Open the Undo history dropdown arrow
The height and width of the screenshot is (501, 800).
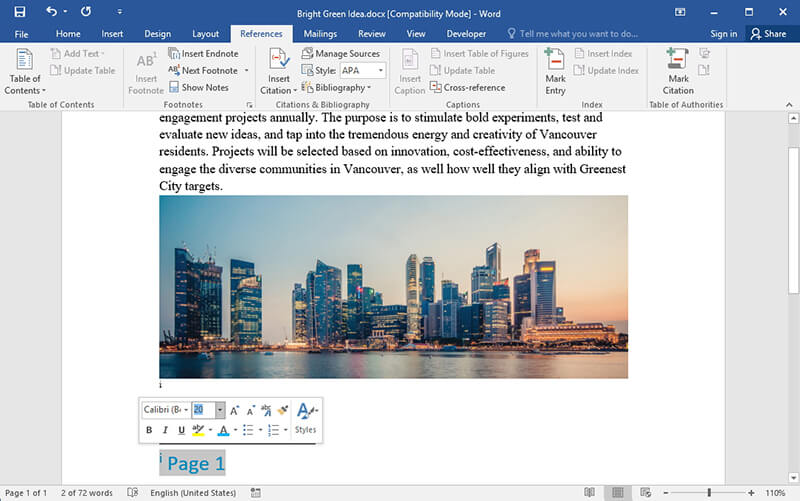click(65, 11)
